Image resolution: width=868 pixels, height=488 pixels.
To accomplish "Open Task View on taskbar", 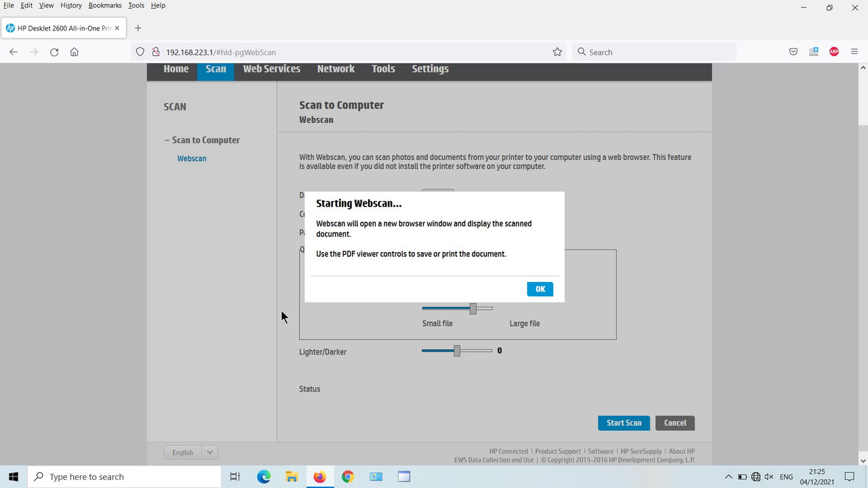I will (235, 476).
